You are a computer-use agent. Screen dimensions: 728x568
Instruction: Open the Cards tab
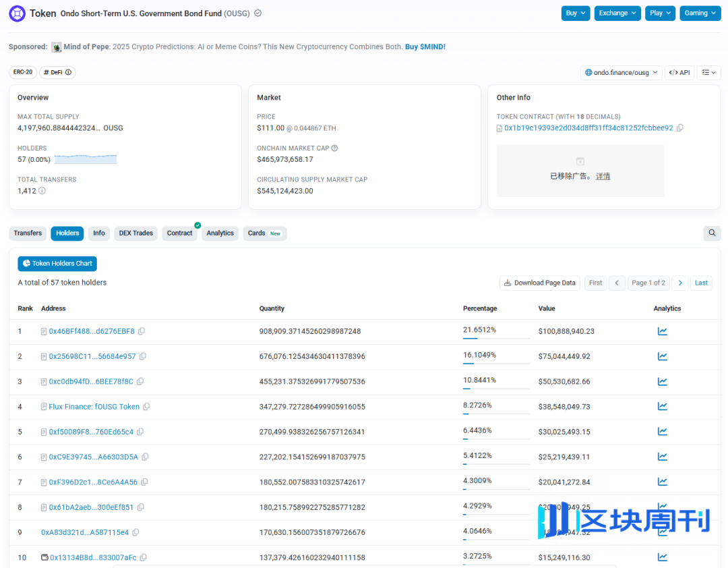265,233
